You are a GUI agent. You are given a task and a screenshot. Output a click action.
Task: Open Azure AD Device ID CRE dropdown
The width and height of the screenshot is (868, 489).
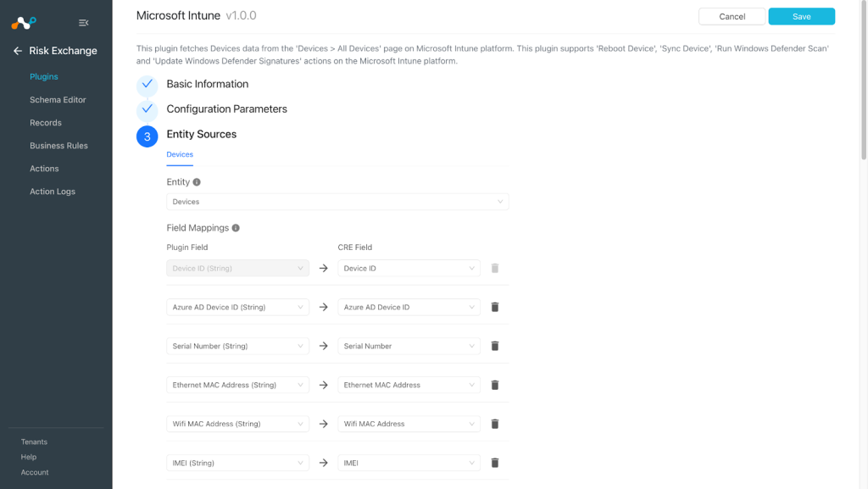(x=409, y=307)
